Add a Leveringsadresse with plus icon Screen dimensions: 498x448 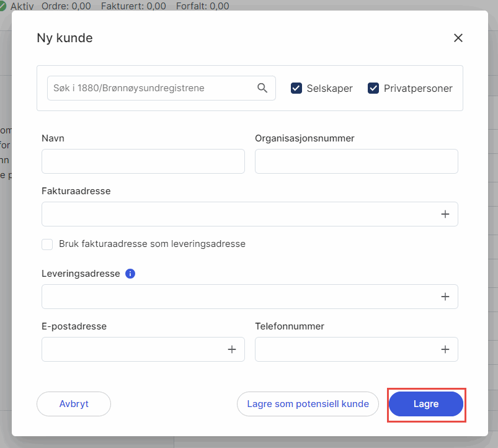445,297
